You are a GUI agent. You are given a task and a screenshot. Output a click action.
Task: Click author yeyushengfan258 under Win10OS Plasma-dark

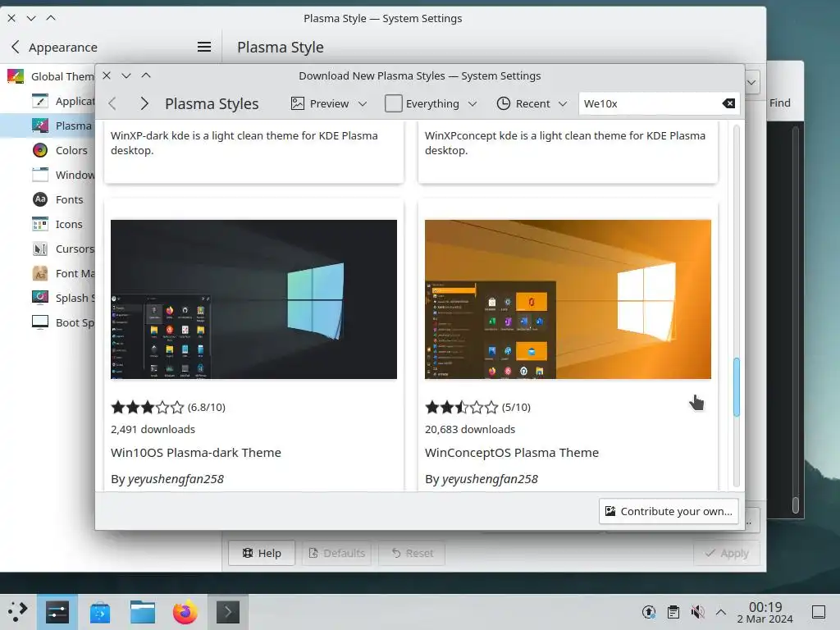[176, 479]
